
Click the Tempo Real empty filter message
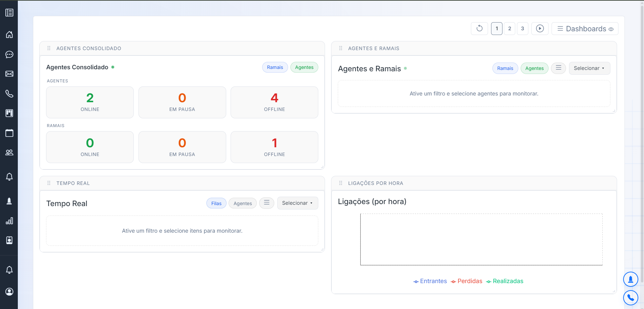182,231
